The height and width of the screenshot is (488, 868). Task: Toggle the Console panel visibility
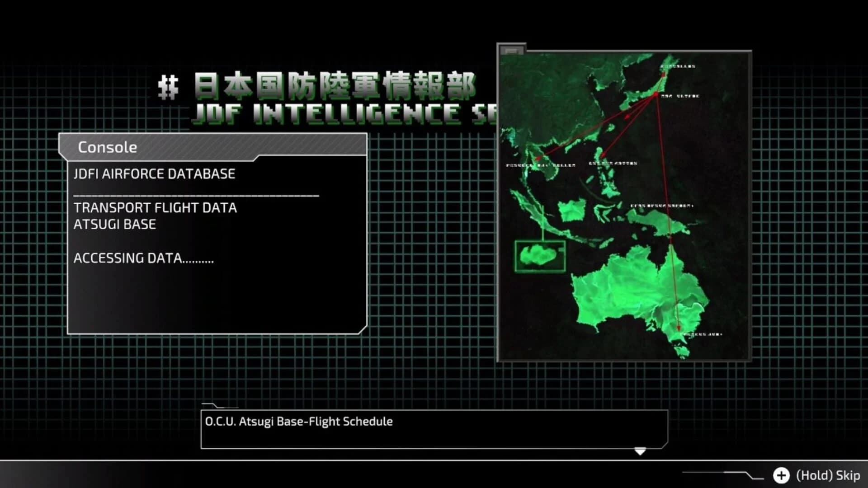[107, 147]
